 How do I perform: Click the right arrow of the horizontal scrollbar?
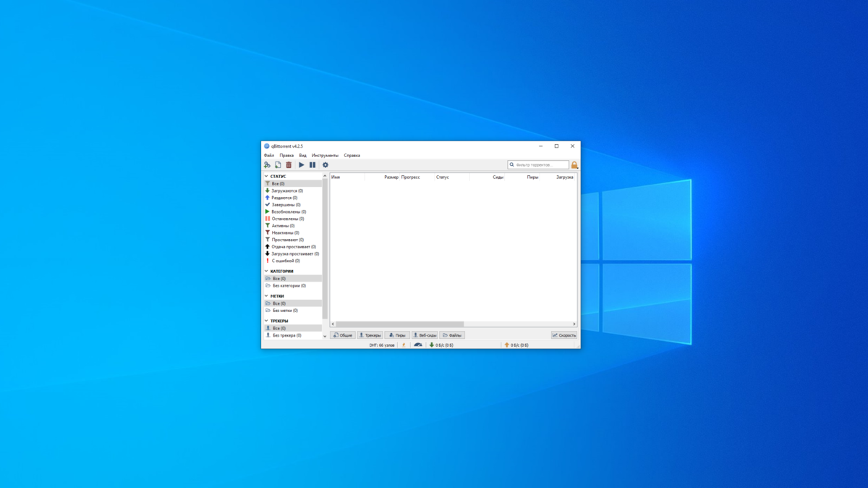tap(574, 324)
